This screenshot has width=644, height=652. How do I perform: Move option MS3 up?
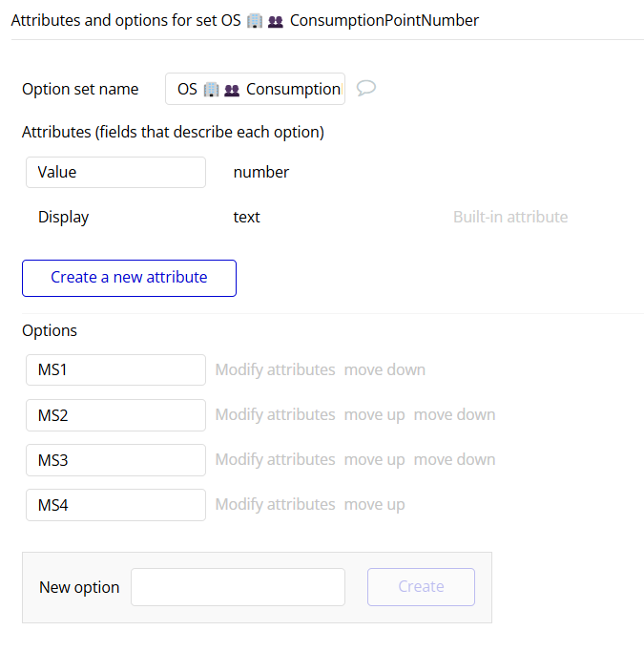[374, 460]
